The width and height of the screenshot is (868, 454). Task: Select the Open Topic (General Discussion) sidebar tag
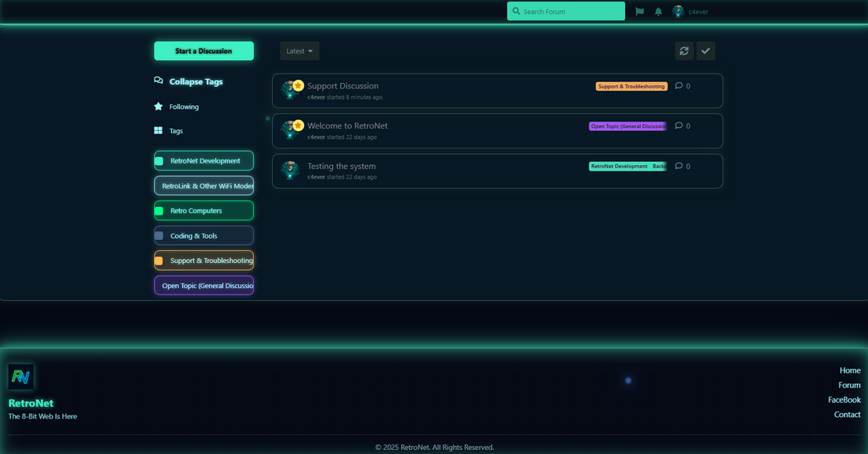204,285
